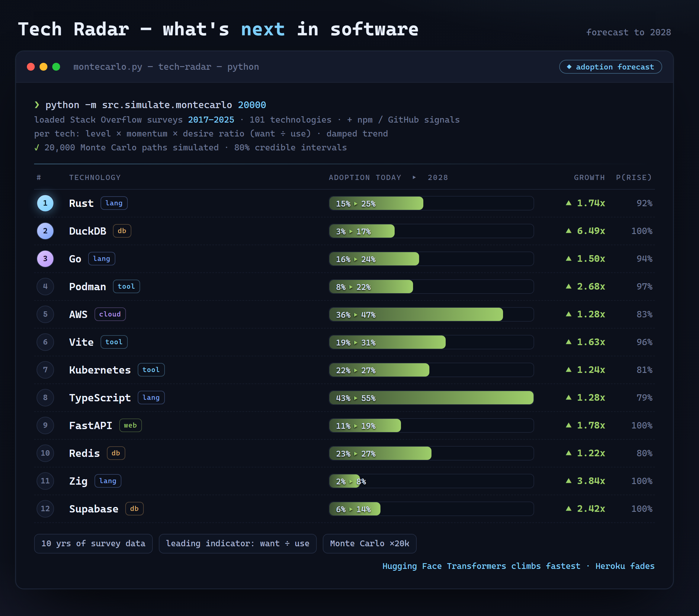699x616 pixels.
Task: Click the '6.49x' growth value for DuckDB
Action: click(x=591, y=231)
